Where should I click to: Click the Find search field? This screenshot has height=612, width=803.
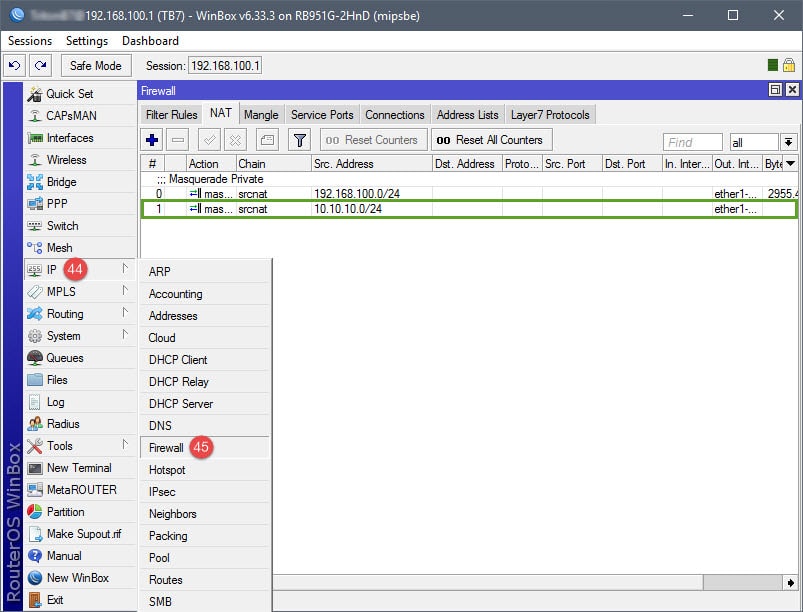click(x=692, y=142)
